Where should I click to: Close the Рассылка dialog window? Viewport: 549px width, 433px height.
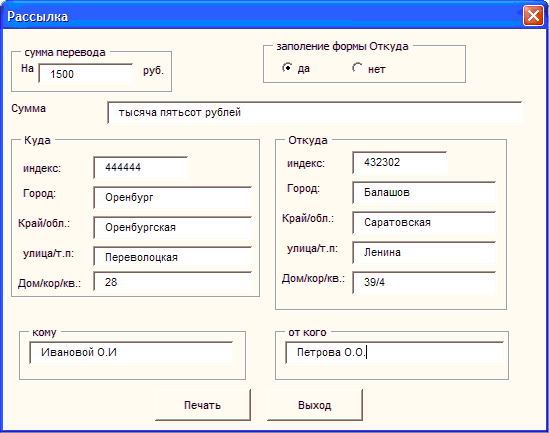click(533, 16)
